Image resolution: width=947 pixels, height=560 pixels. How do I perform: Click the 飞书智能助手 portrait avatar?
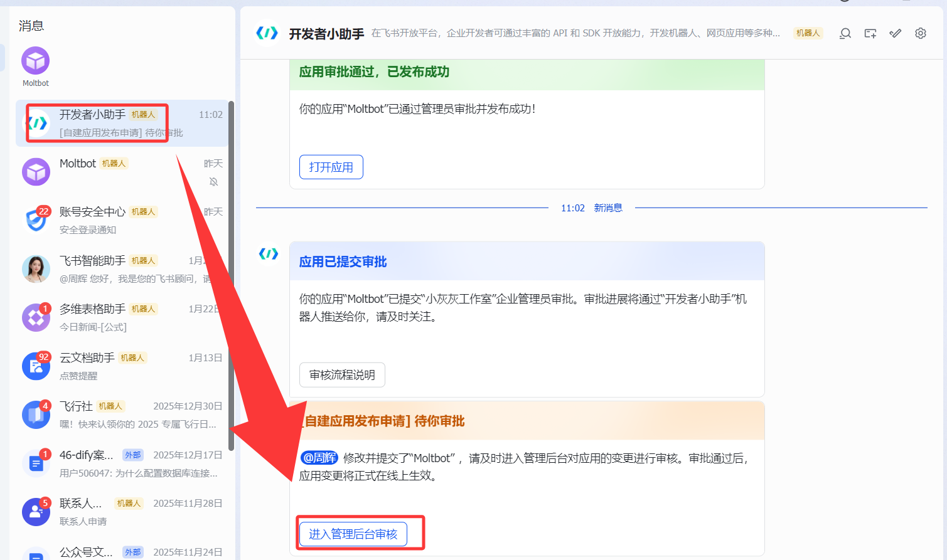(x=36, y=269)
